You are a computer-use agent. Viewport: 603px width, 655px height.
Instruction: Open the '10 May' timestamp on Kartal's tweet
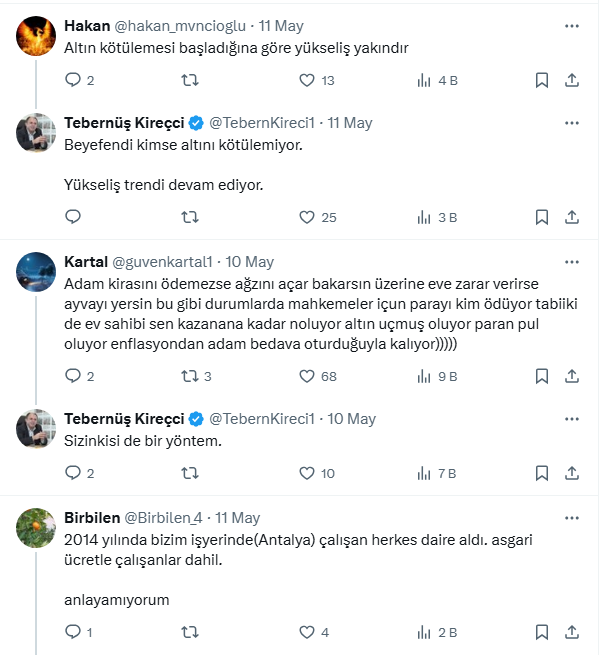249,262
